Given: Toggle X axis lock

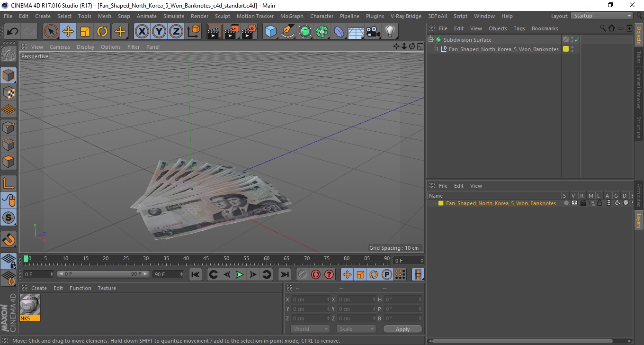Looking at the screenshot, I should [142, 32].
